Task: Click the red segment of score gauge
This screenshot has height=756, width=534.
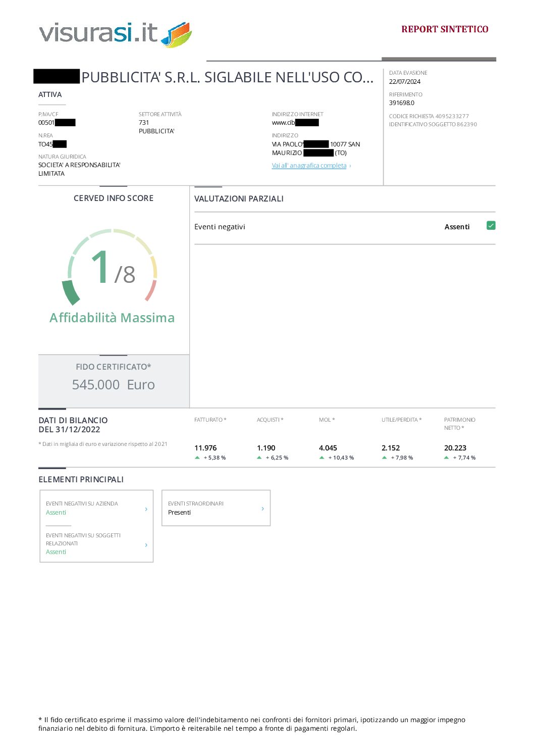Action: (150, 291)
